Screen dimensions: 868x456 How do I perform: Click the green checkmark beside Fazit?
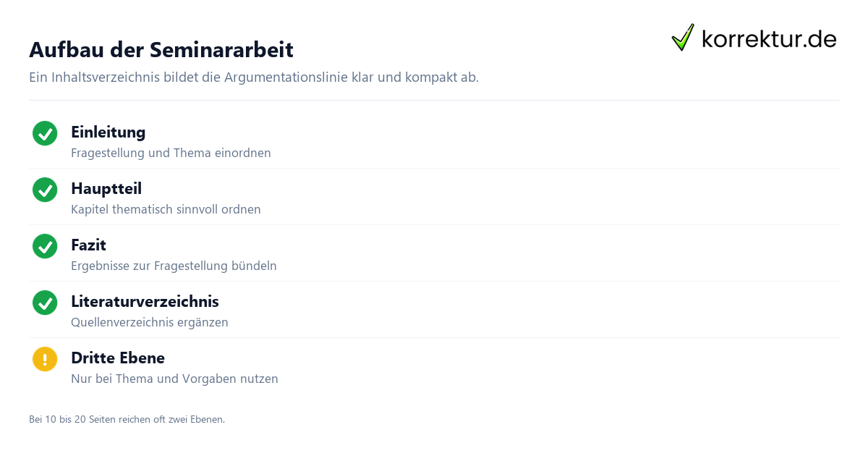pos(45,246)
